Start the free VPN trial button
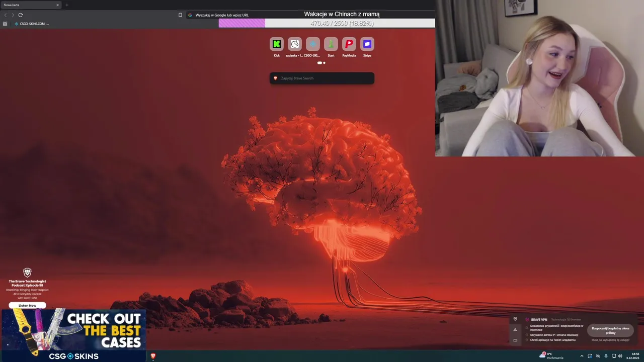Screen dimensions: 644x362 click(x=610, y=330)
